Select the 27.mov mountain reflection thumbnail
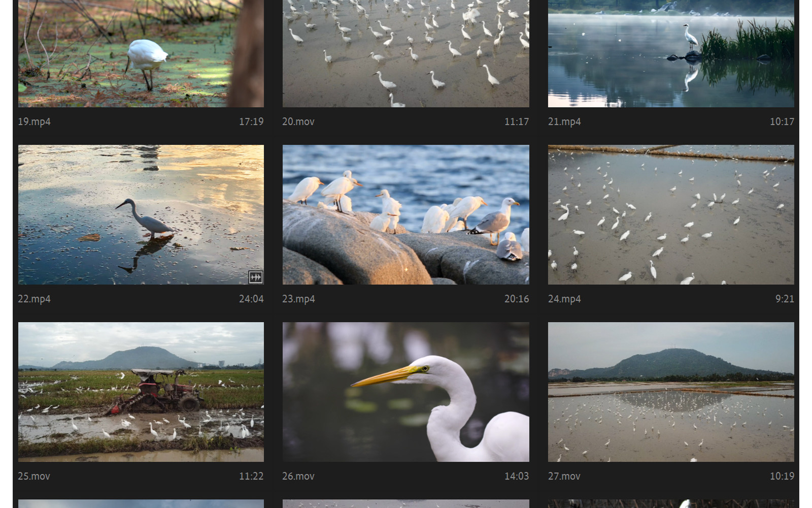The width and height of the screenshot is (812, 508). tap(671, 392)
